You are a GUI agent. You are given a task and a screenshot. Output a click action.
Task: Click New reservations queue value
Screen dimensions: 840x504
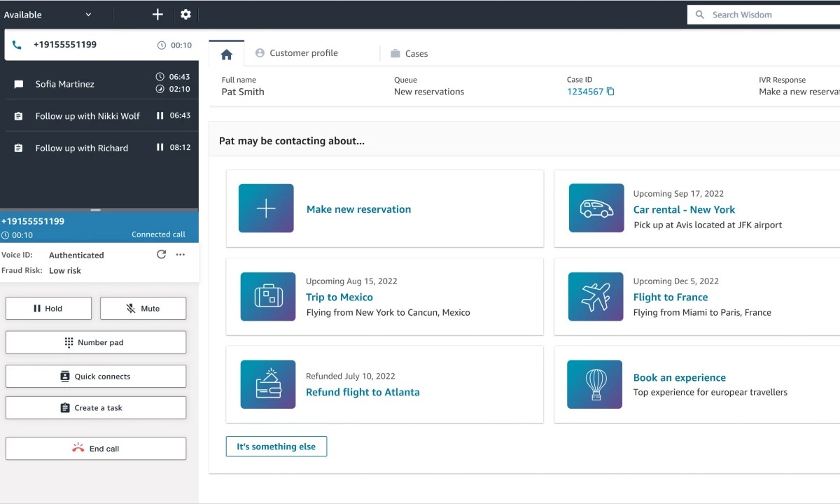[x=429, y=92]
